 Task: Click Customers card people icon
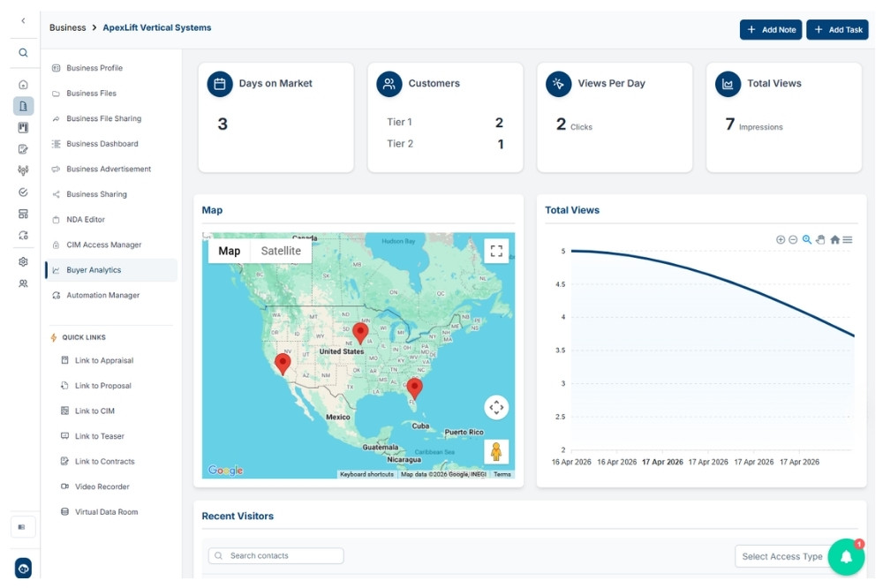pyautogui.click(x=389, y=84)
